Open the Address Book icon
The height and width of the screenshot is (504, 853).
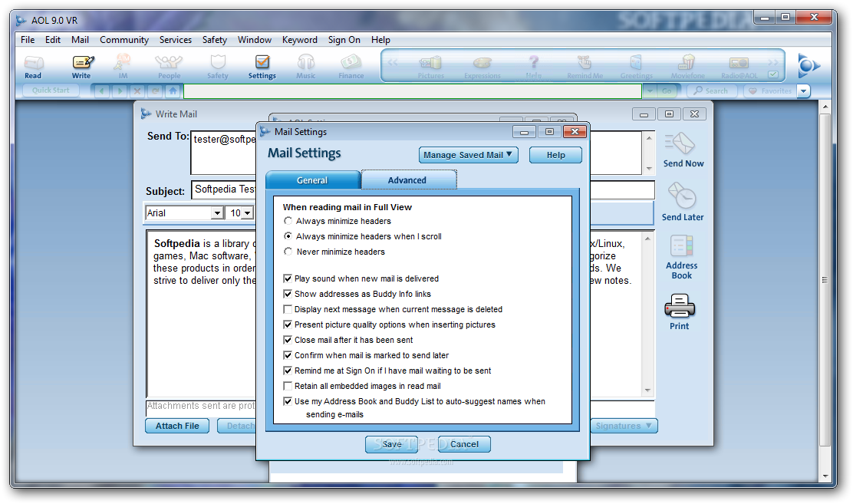[681, 257]
